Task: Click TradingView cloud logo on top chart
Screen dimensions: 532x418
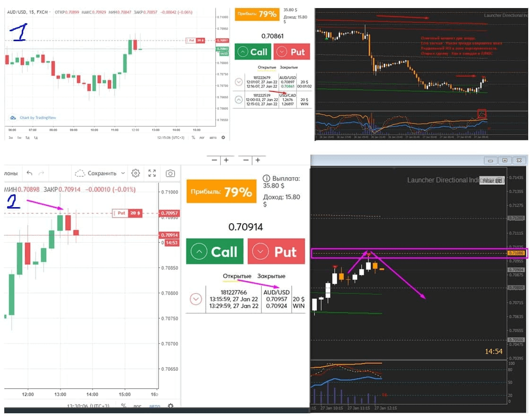Action: 13,118
